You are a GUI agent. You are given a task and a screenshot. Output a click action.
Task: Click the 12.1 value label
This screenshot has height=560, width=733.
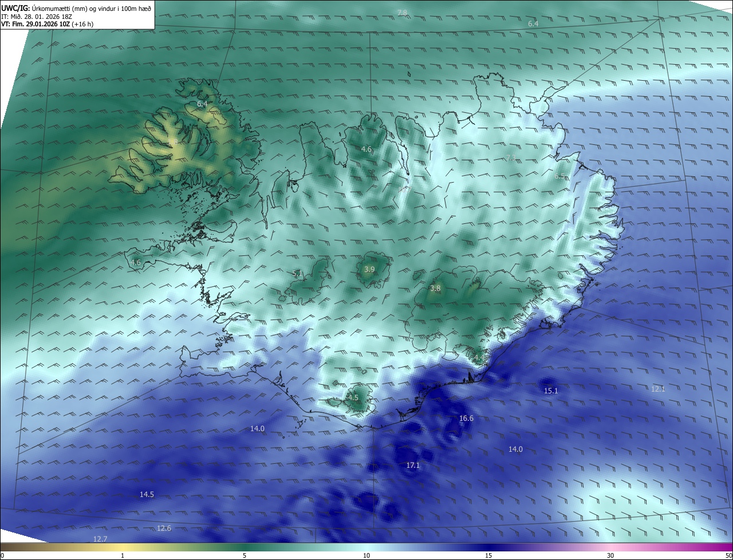pos(658,389)
